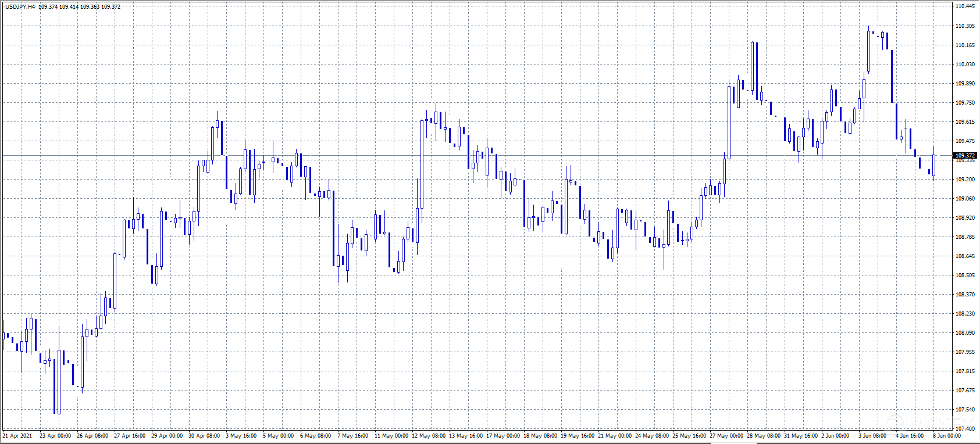Click the 110.445 price scale label
980x444 pixels.
pos(965,6)
